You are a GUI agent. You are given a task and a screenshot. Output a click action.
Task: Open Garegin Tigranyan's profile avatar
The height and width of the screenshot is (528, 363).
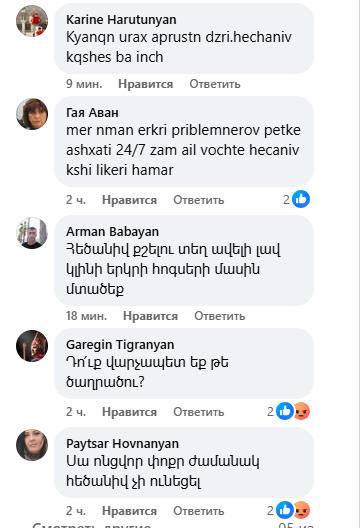coord(32,346)
